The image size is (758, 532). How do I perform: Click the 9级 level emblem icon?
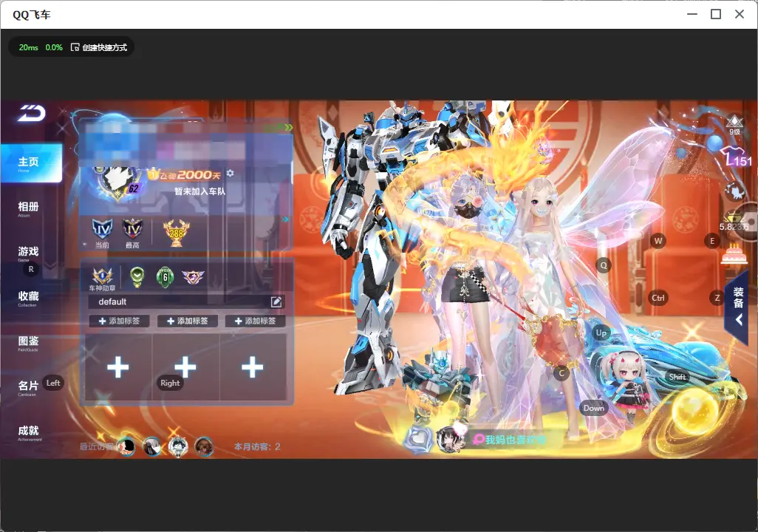tap(735, 125)
